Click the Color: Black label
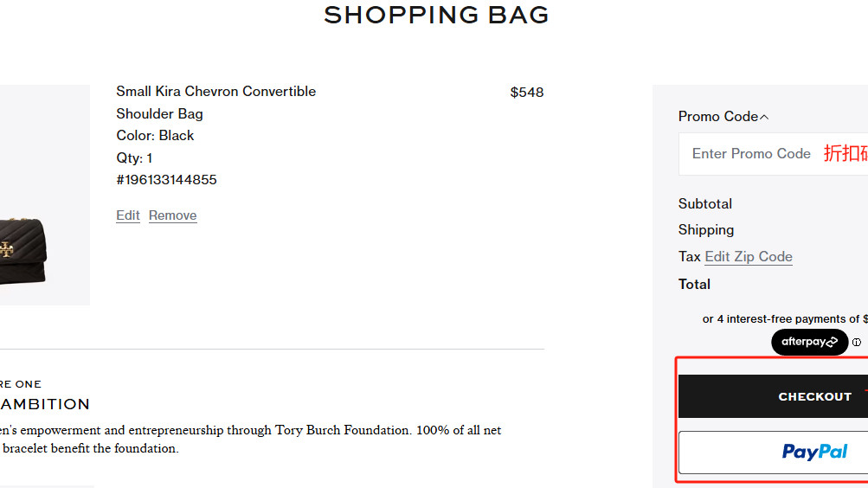The image size is (868, 488). coord(155,136)
